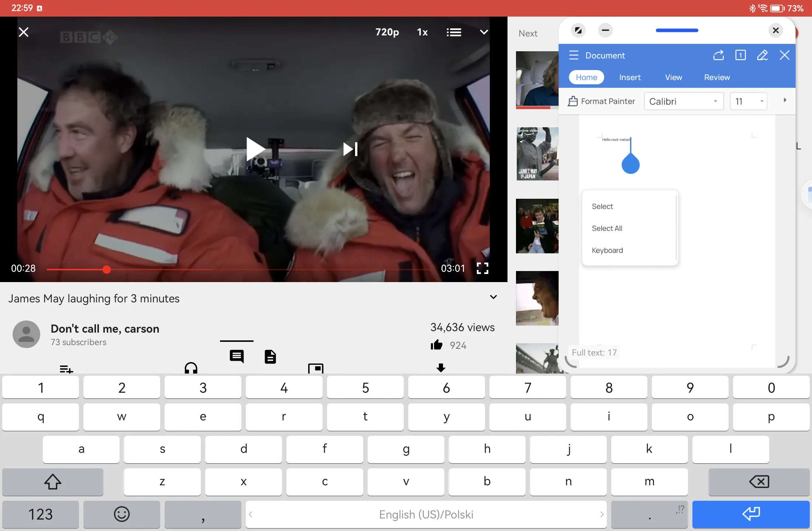Tap the m key
This screenshot has width=812, height=531.
650,482
